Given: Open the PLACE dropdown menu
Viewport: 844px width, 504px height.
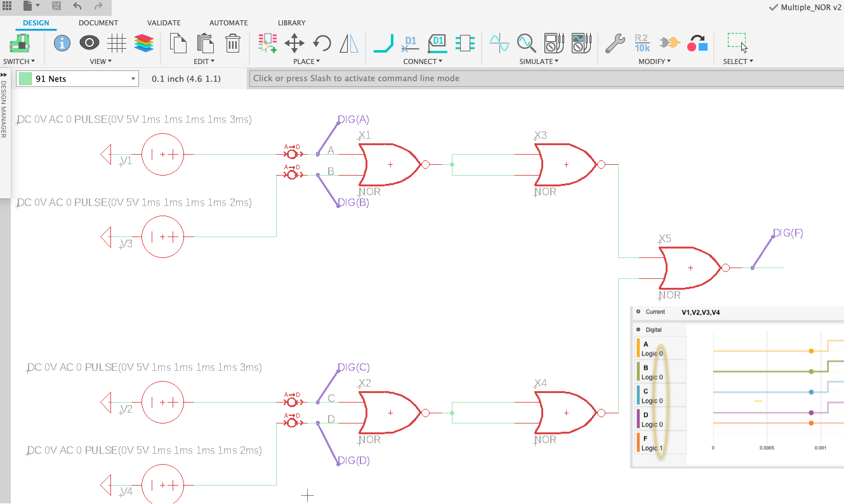Looking at the screenshot, I should click(x=306, y=61).
